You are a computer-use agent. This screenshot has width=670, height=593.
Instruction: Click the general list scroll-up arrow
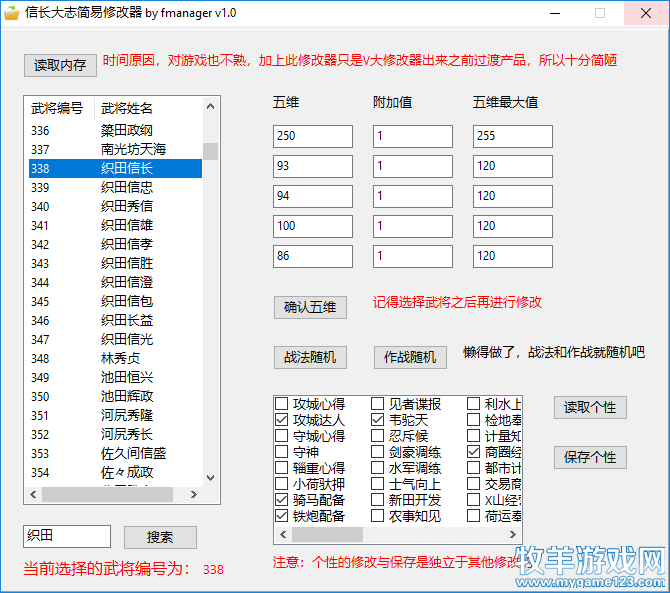pyautogui.click(x=210, y=106)
